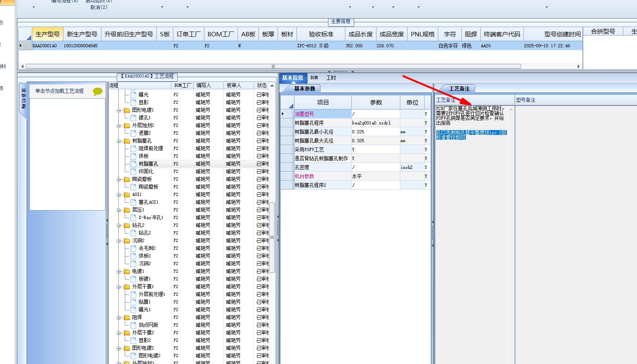The height and width of the screenshot is (364, 637).
Task: Open the BOM tab
Action: (x=314, y=78)
